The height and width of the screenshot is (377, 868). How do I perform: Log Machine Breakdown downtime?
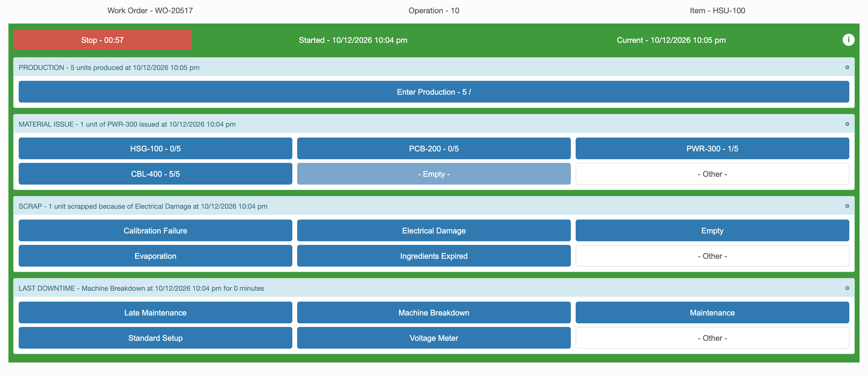coord(434,312)
